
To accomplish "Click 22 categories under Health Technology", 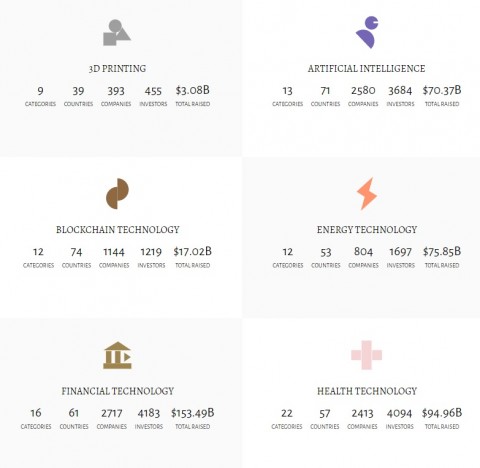I will click(287, 413).
